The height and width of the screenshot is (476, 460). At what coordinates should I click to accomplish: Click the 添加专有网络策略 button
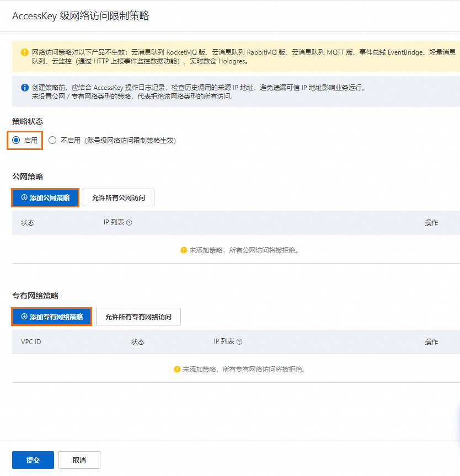point(51,317)
